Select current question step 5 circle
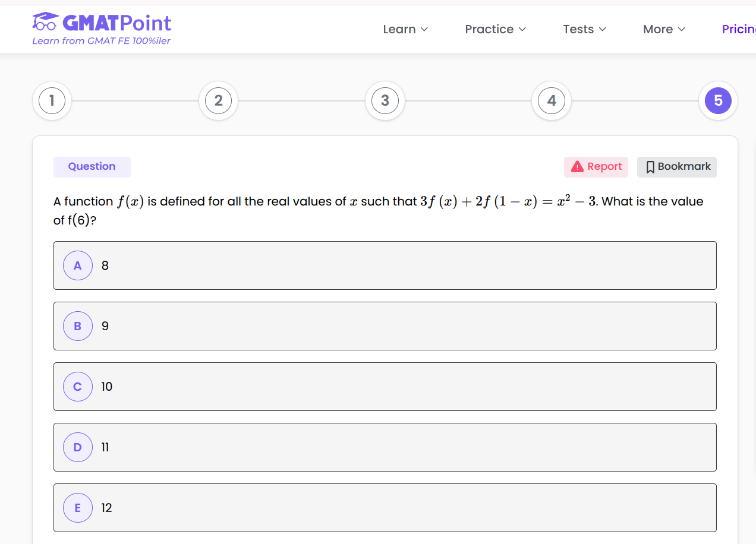The height and width of the screenshot is (544, 756). pyautogui.click(x=718, y=101)
